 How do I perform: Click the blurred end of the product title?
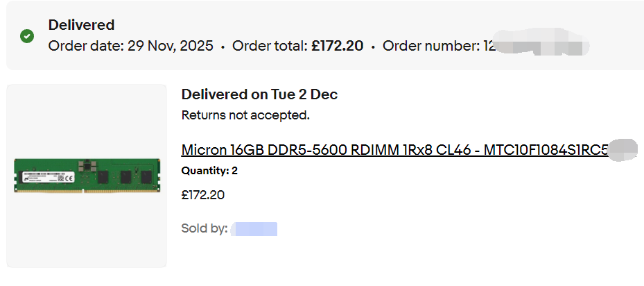pos(623,149)
